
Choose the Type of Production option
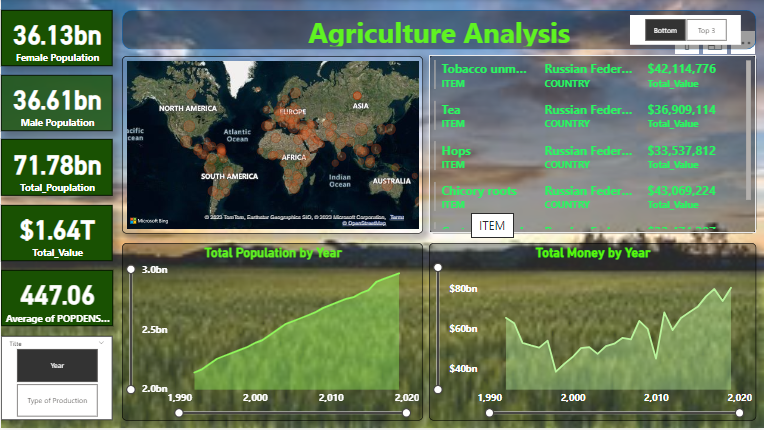[57, 400]
